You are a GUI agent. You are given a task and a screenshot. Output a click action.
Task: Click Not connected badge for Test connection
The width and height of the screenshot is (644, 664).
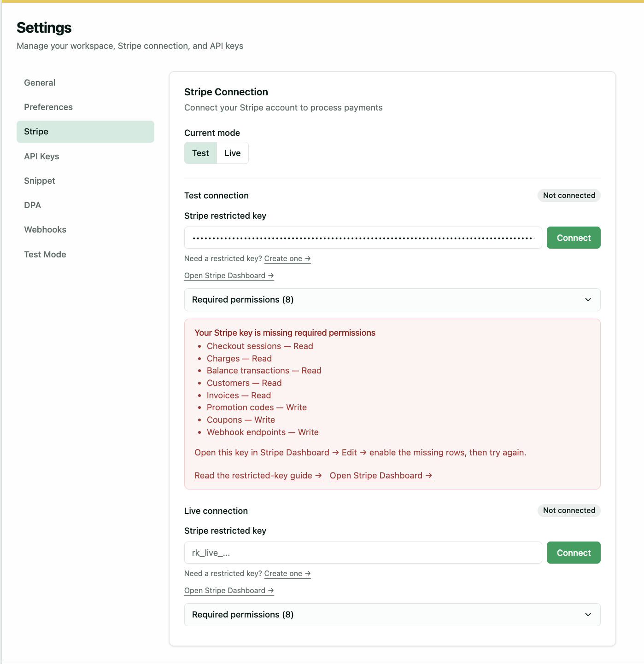pos(569,196)
